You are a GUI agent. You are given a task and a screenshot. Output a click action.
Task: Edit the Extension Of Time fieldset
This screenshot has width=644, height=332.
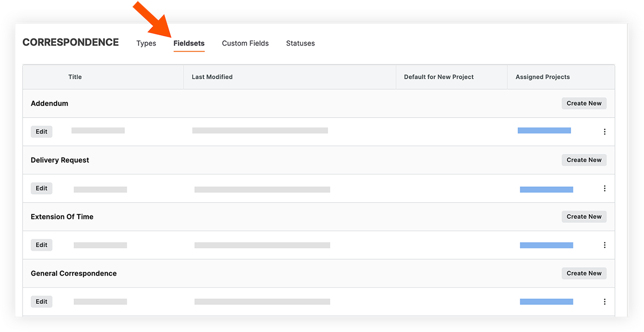(41, 245)
